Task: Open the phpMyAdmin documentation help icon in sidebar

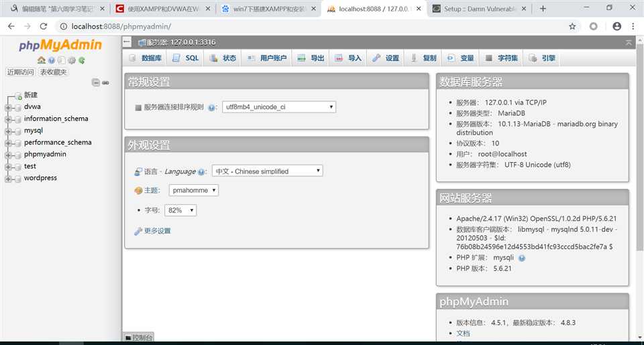Action: [x=52, y=60]
